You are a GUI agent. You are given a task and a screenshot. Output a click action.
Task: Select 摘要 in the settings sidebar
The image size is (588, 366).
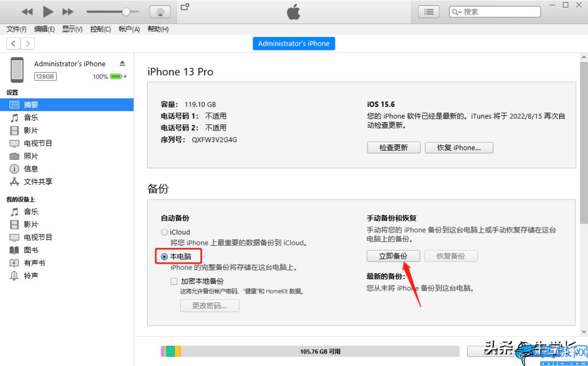pos(67,105)
